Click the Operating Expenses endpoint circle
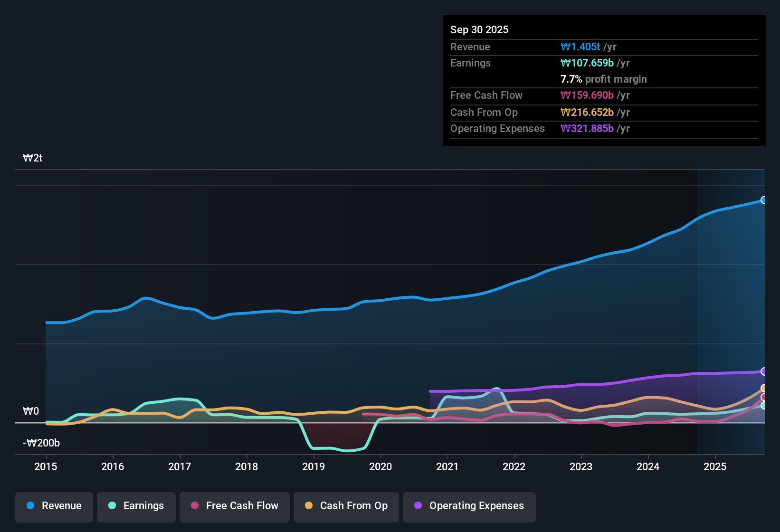The width and height of the screenshot is (780, 532). (x=763, y=372)
